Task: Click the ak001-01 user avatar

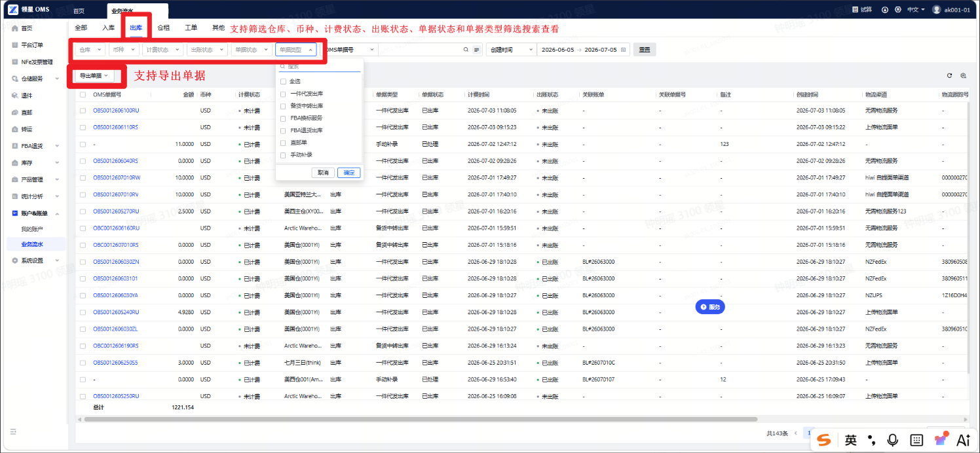Action: [937, 10]
